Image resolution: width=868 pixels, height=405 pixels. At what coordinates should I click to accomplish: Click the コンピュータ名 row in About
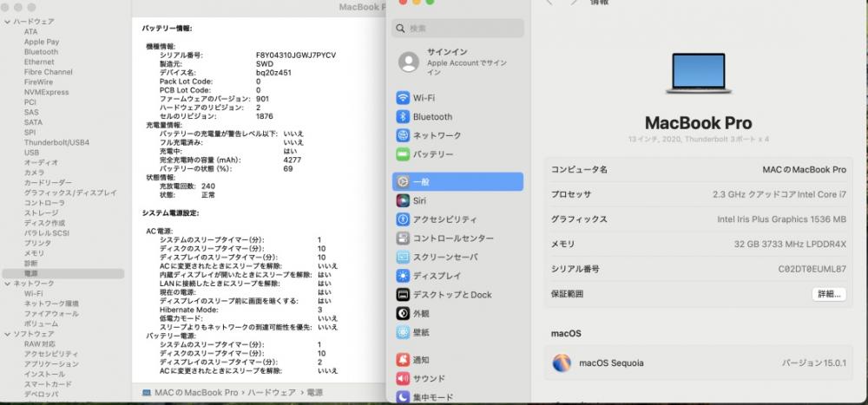(x=698, y=169)
